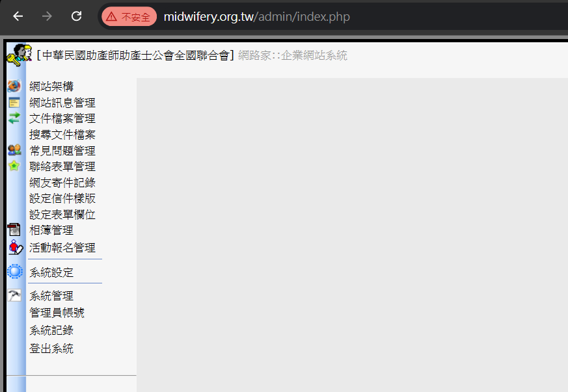This screenshot has height=392, width=568.
Task: Click the browser forward arrow
Action: 47,16
